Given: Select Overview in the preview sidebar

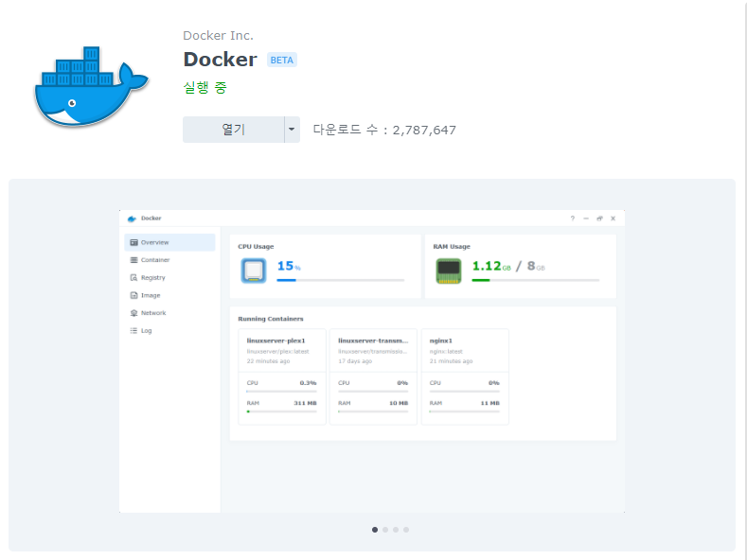Looking at the screenshot, I should coord(169,242).
